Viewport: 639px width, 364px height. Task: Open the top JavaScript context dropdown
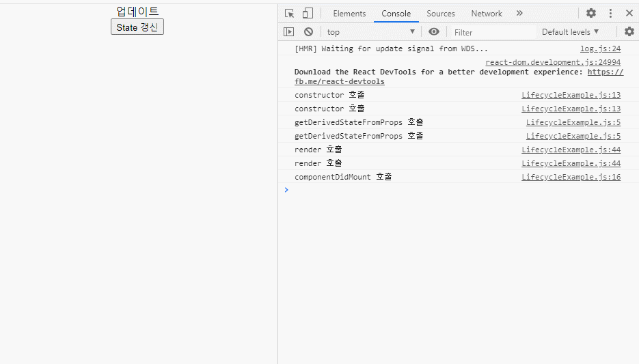coord(371,32)
